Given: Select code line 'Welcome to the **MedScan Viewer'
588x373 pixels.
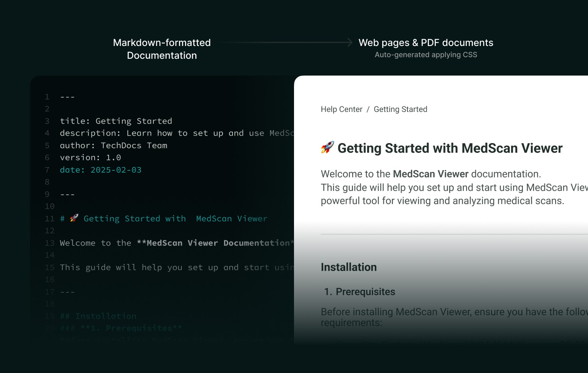Looking at the screenshot, I should click(177, 243).
